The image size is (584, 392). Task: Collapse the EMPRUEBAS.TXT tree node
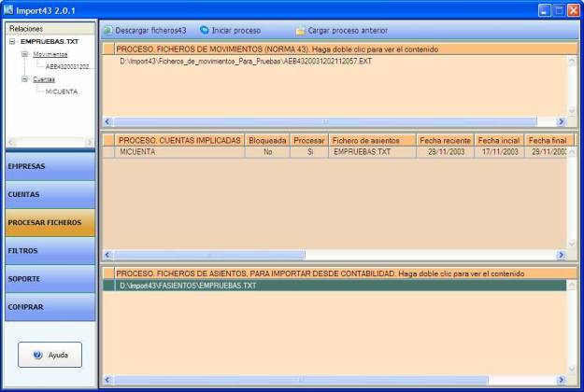point(11,42)
